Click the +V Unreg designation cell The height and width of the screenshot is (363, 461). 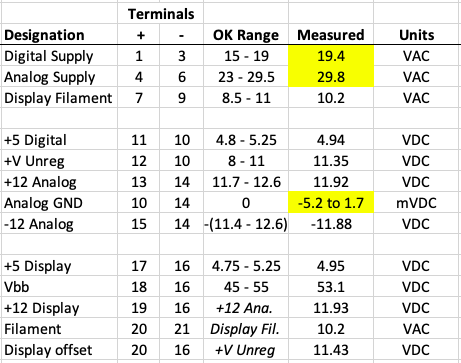pyautogui.click(x=59, y=161)
